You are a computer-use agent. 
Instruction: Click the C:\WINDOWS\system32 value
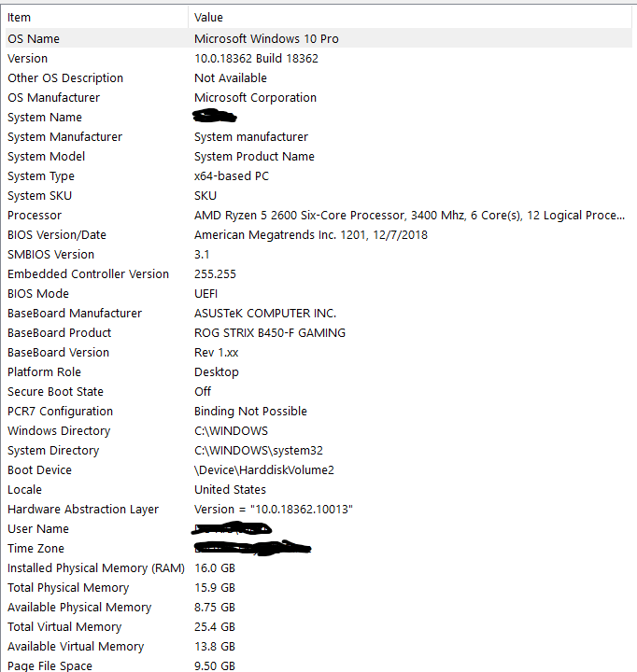click(x=258, y=451)
